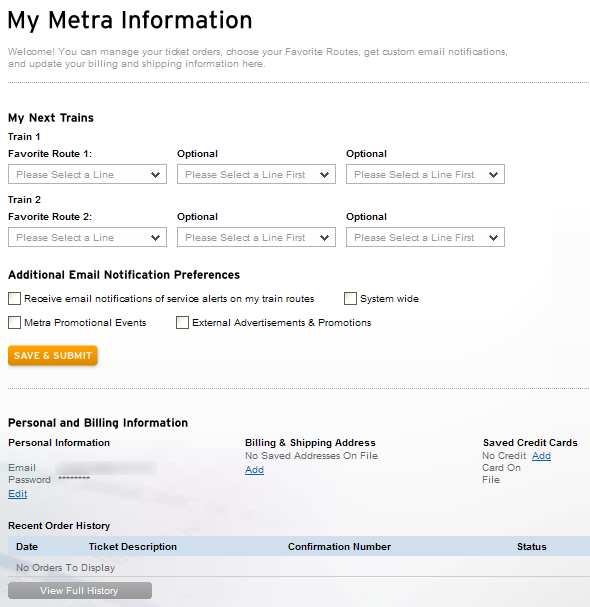Click the Ticket Description column header

(x=133, y=547)
